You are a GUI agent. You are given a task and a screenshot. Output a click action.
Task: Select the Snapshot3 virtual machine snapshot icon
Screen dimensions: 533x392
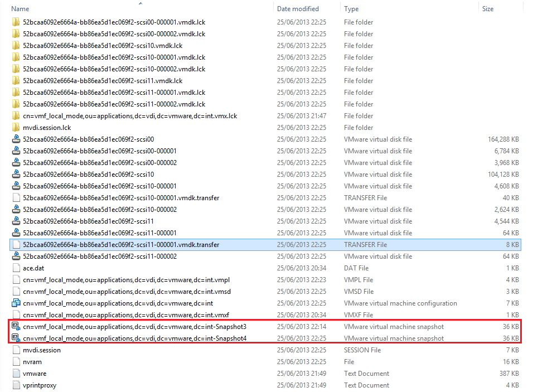click(16, 327)
